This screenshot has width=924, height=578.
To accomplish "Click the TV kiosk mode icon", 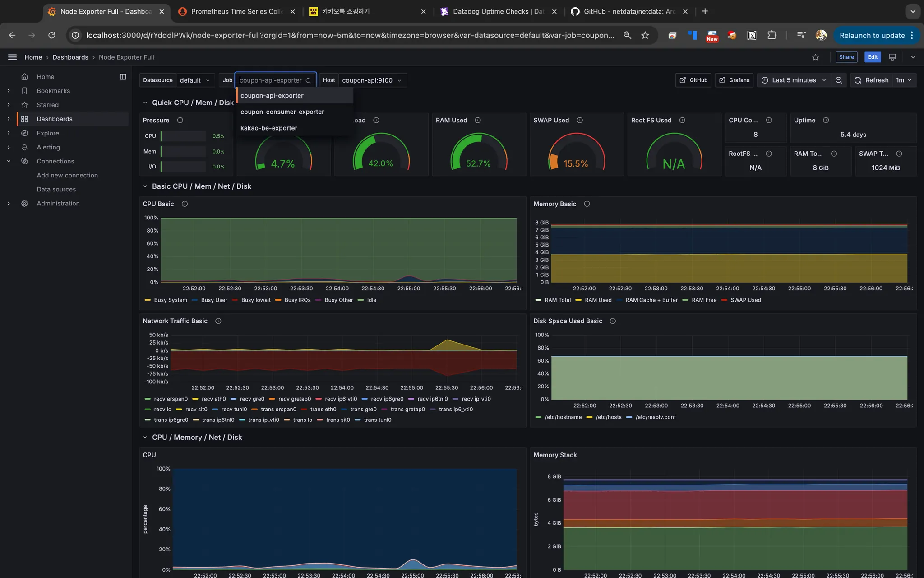I will (x=892, y=57).
